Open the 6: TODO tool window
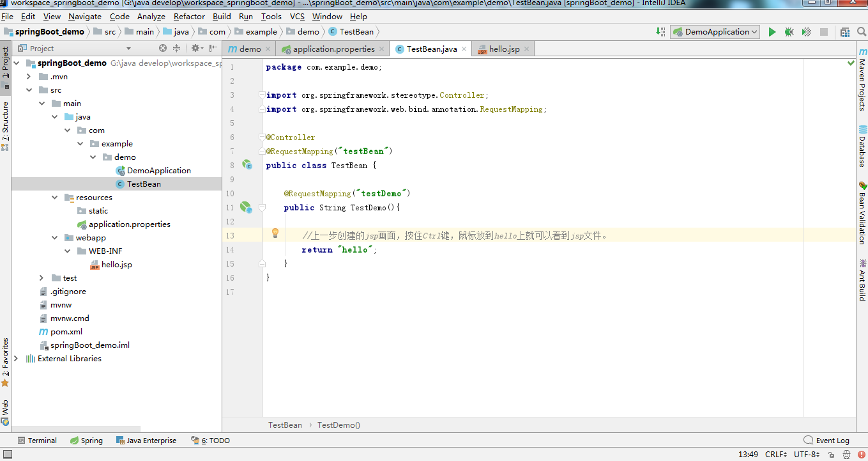 tap(210, 441)
